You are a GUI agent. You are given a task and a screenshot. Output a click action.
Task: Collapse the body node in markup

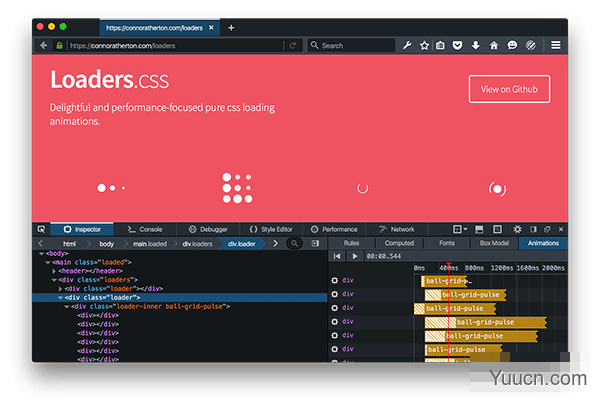[41, 253]
